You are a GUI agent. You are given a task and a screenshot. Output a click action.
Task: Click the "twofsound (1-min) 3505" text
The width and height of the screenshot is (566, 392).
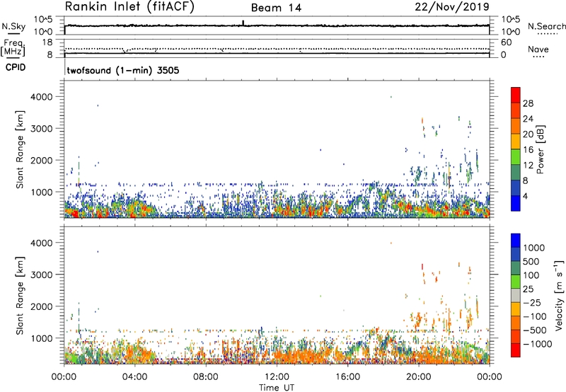123,70
